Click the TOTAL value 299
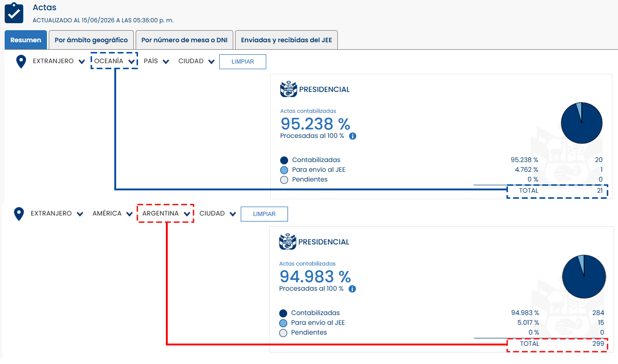 [598, 344]
